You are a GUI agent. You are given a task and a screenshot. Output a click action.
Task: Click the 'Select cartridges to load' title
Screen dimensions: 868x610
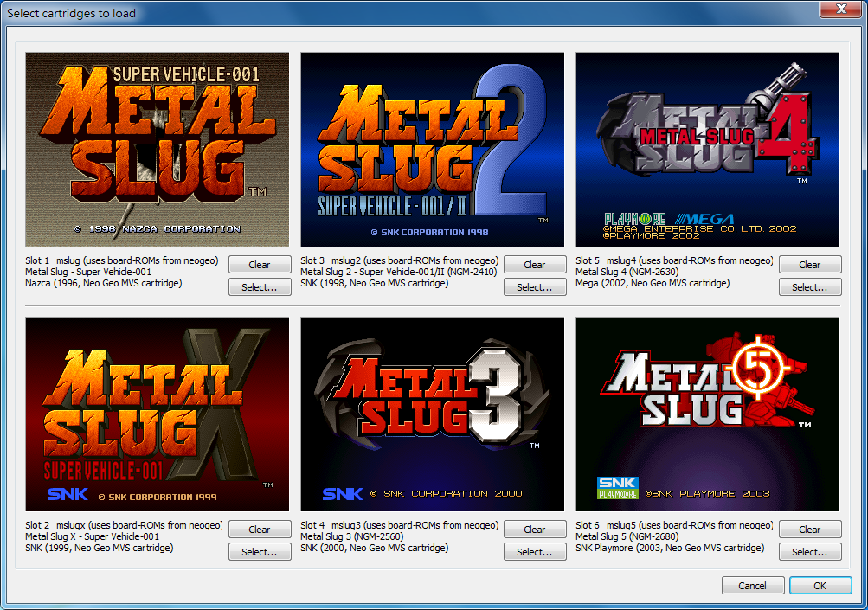coord(72,13)
